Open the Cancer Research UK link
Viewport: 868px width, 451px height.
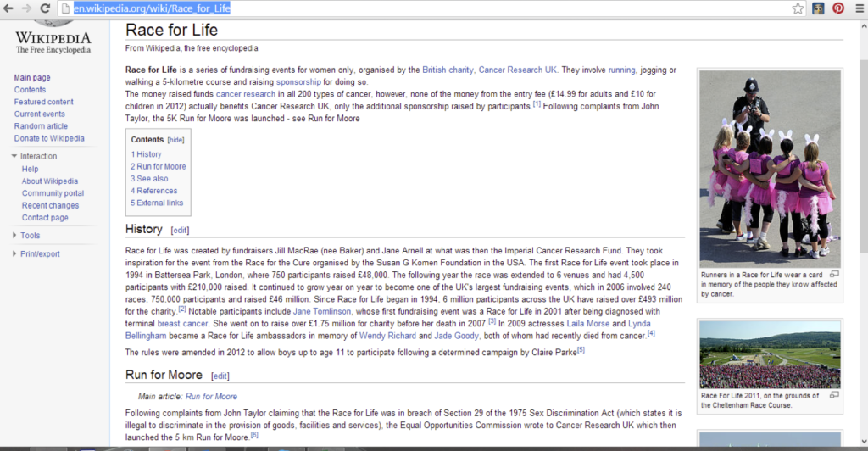(x=518, y=70)
